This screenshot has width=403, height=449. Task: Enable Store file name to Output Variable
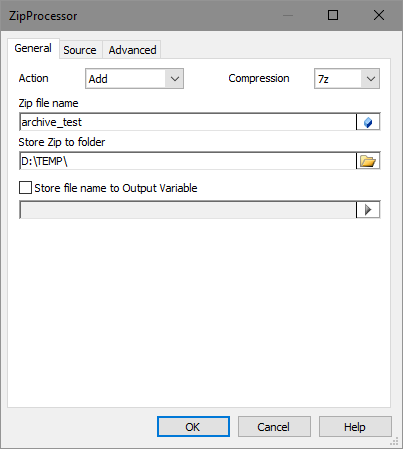[26, 188]
